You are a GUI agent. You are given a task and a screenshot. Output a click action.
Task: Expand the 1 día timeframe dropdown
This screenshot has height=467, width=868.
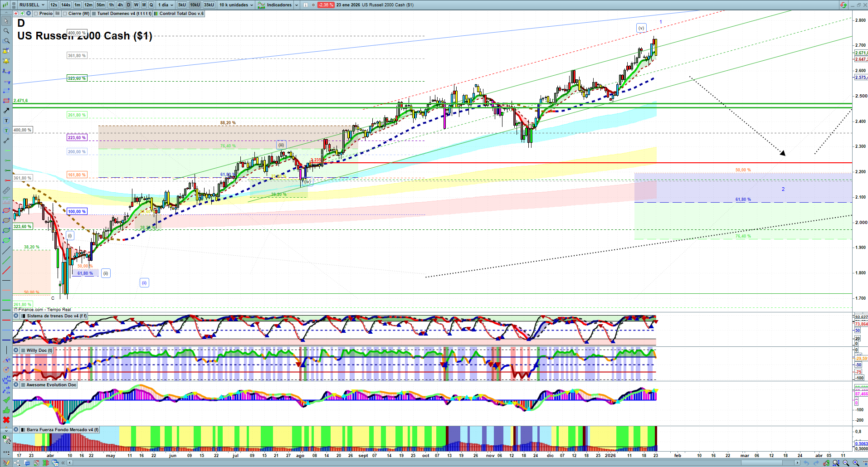pyautogui.click(x=166, y=5)
